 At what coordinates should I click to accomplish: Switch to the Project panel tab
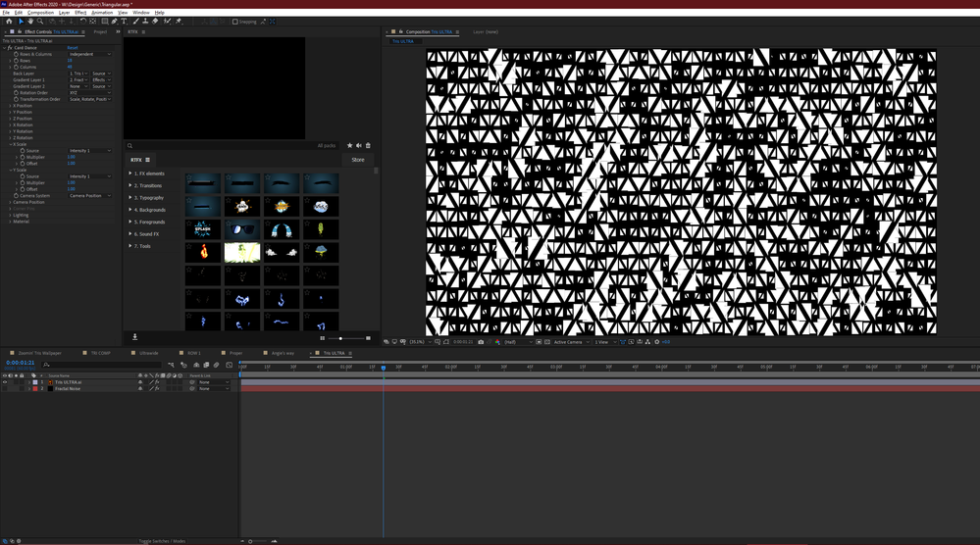(101, 31)
